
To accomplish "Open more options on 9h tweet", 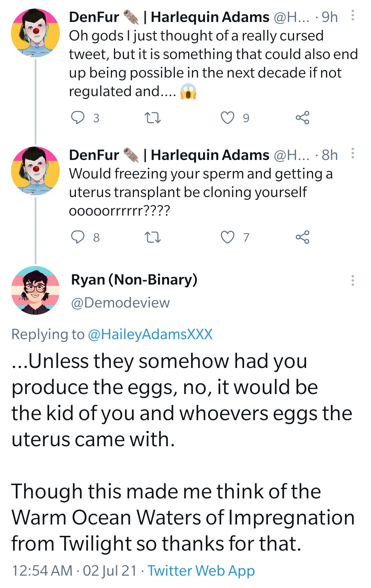I will (x=352, y=16).
